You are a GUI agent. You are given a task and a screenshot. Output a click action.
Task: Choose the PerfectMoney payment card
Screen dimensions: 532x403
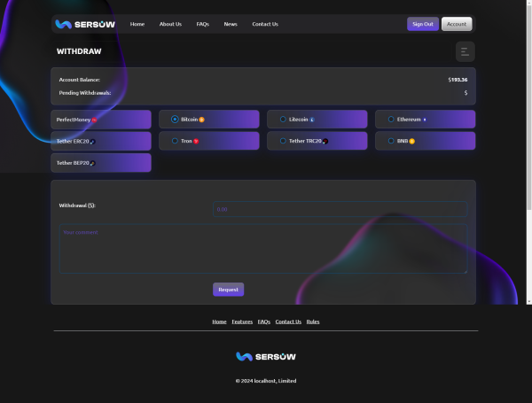pos(101,120)
